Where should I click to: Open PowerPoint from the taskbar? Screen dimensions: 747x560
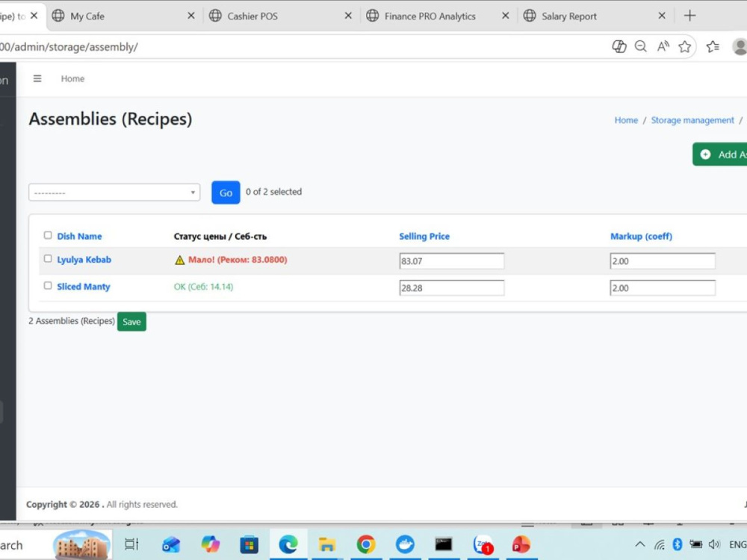point(521,544)
